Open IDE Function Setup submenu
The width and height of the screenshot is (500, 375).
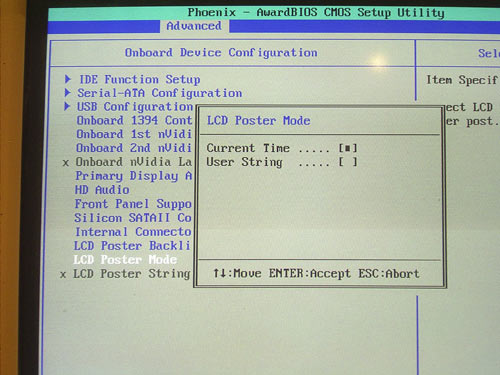pos(140,80)
